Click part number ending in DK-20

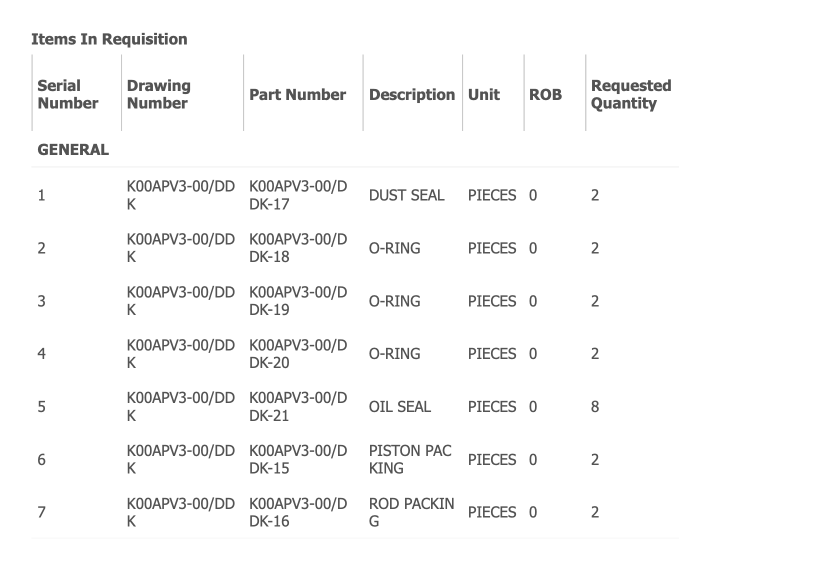[x=297, y=354]
